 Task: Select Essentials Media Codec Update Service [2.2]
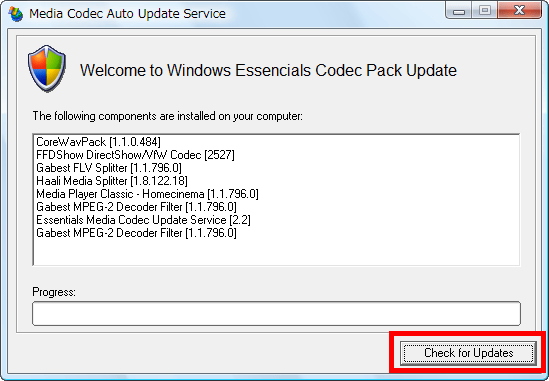pyautogui.click(x=143, y=220)
